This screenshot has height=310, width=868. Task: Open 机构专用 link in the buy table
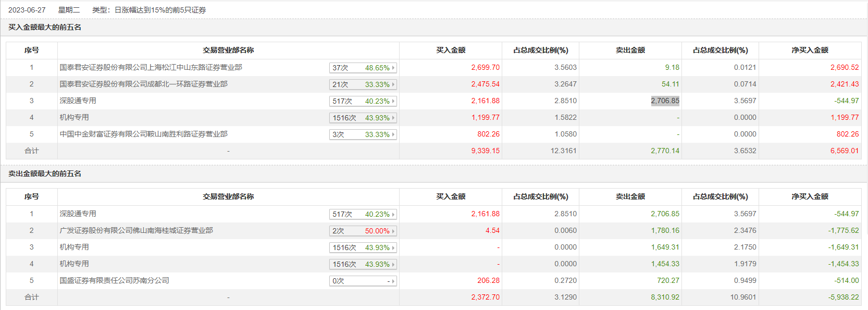pos(74,117)
